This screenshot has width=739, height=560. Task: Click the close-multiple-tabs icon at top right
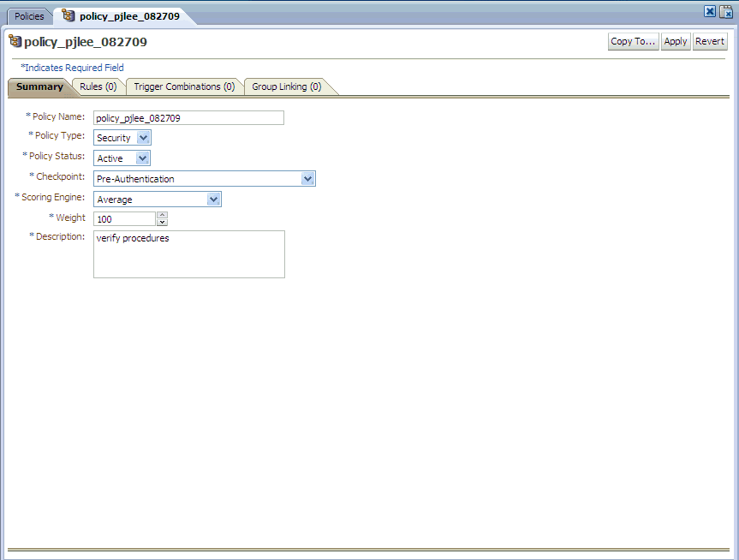724,10
